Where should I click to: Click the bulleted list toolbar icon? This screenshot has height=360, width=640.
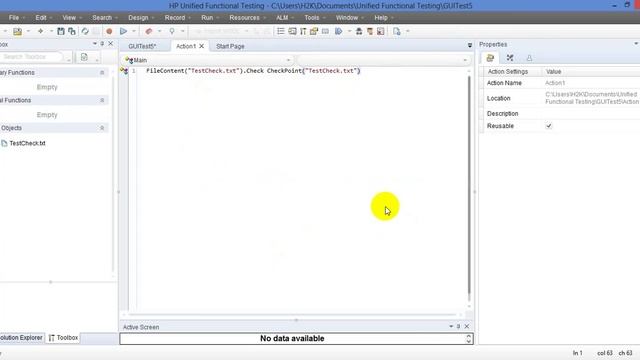(281, 31)
